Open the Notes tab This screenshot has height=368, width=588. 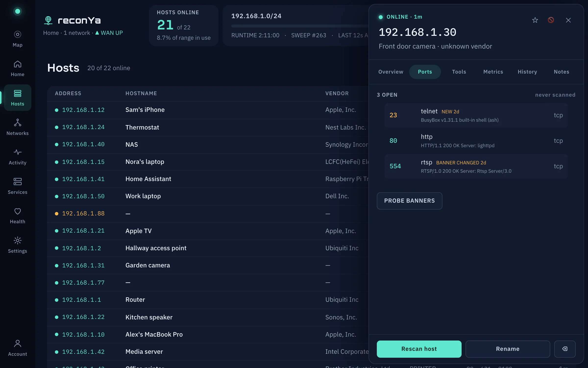pos(562,72)
